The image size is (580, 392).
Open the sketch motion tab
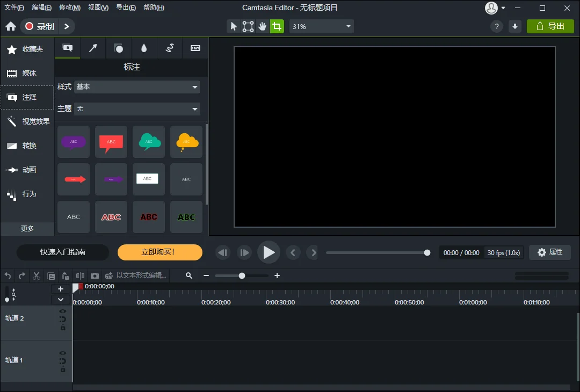pyautogui.click(x=169, y=48)
